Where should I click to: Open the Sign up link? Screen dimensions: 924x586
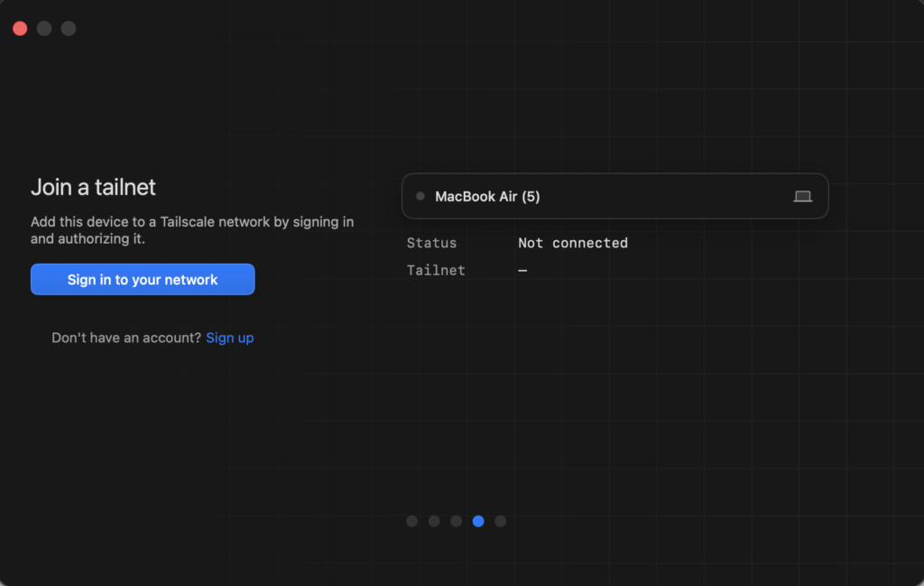(230, 338)
